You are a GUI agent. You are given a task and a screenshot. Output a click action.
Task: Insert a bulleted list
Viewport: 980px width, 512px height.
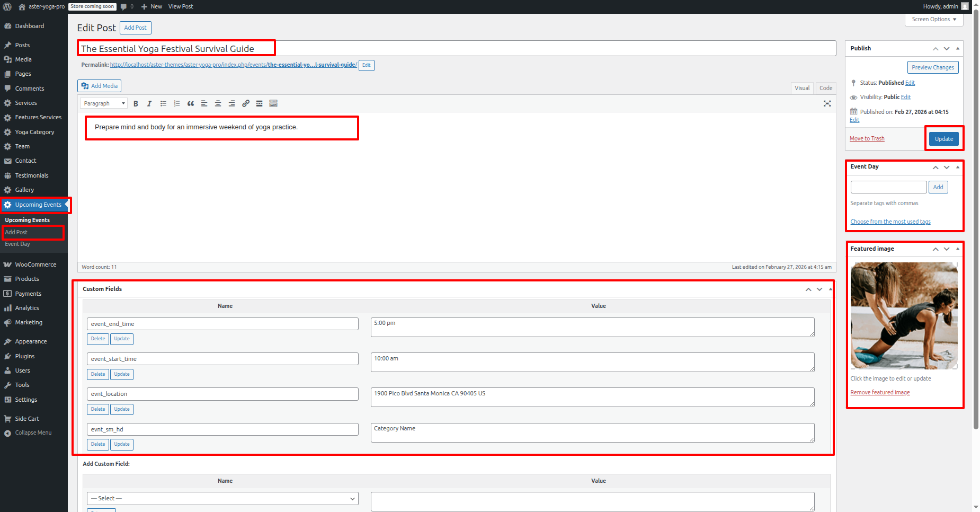coord(163,104)
